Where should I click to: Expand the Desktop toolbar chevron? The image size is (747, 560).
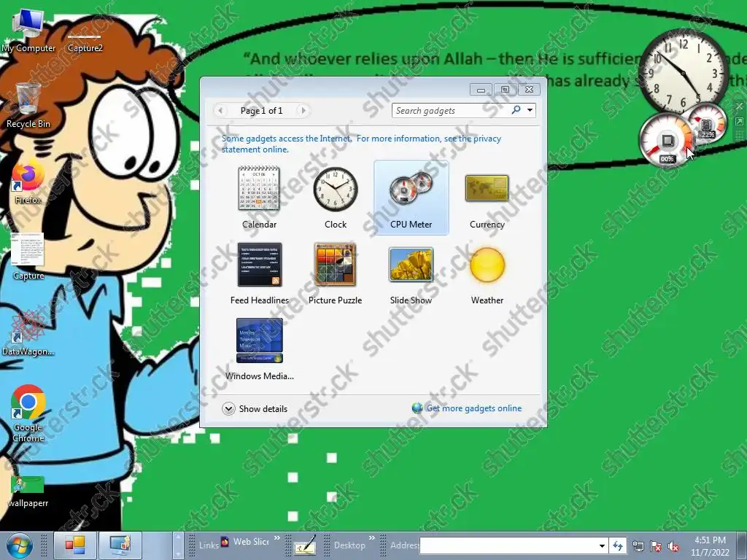[371, 538]
